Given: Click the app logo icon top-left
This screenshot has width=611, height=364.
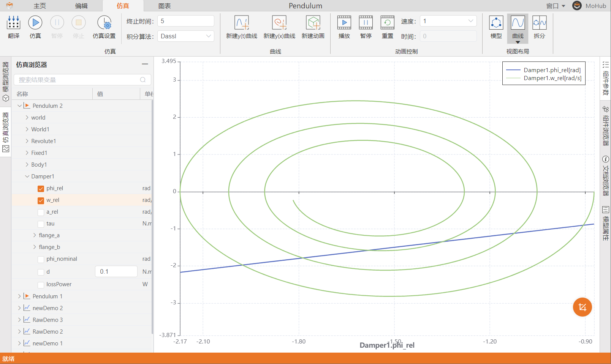Looking at the screenshot, I should pos(9,6).
